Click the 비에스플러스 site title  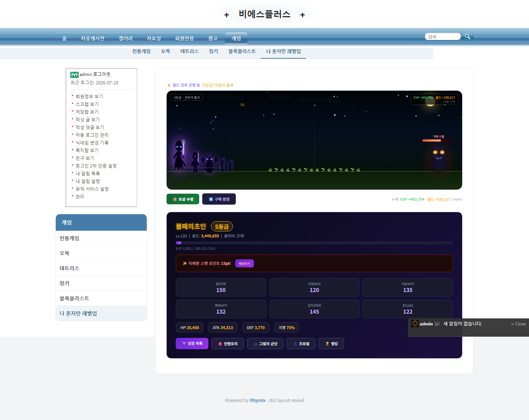tap(264, 14)
